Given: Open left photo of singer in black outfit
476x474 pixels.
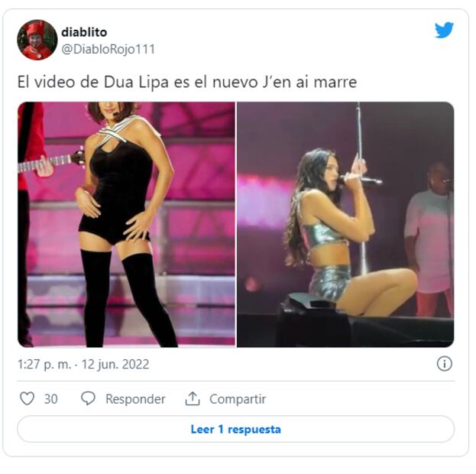Looking at the screenshot, I should tap(126, 224).
